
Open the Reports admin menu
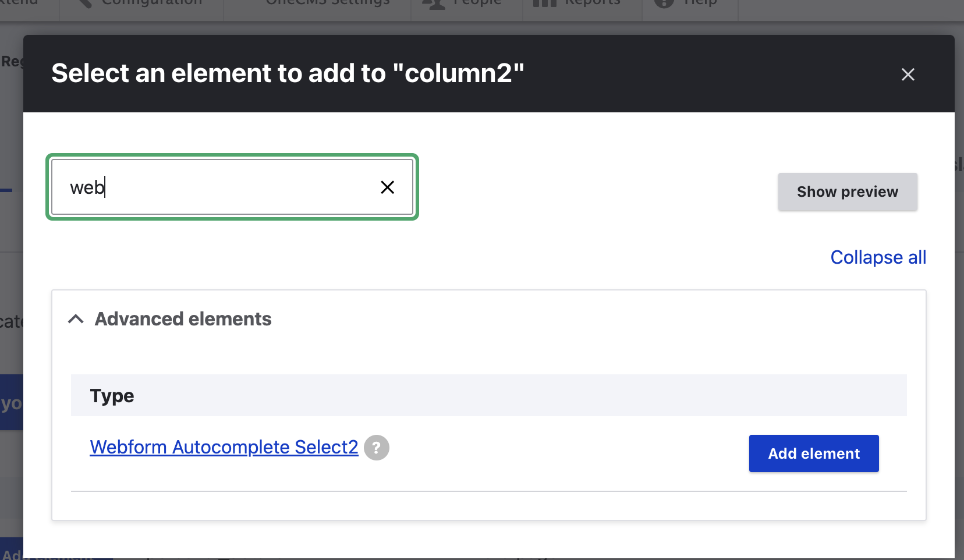tap(592, 3)
